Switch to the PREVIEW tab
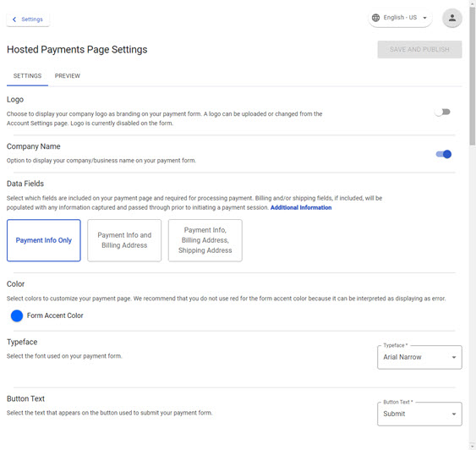 coord(68,76)
